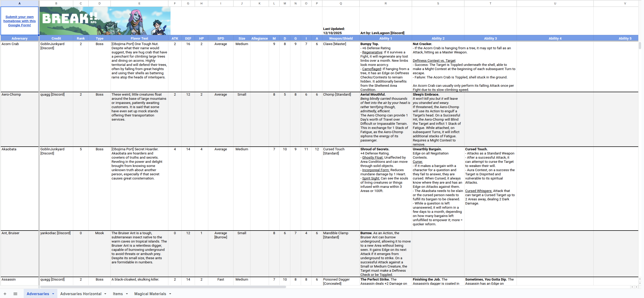Switch to the Adversaries Horizontal sheet tab
Viewport: 644px width, 298px height.
tap(81, 294)
